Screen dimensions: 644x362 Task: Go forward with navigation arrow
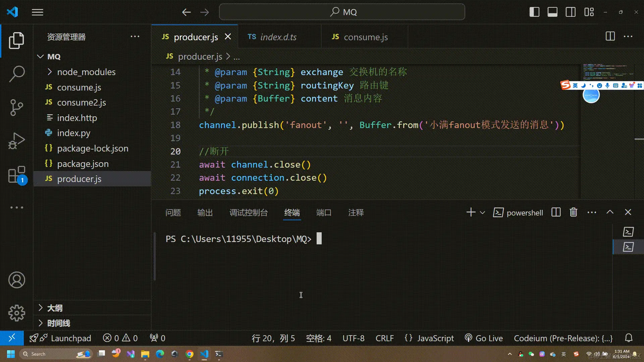(x=204, y=12)
